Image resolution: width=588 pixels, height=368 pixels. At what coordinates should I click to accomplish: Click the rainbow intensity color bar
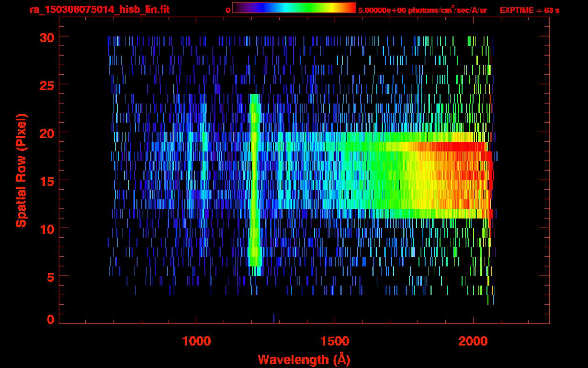coord(294,8)
